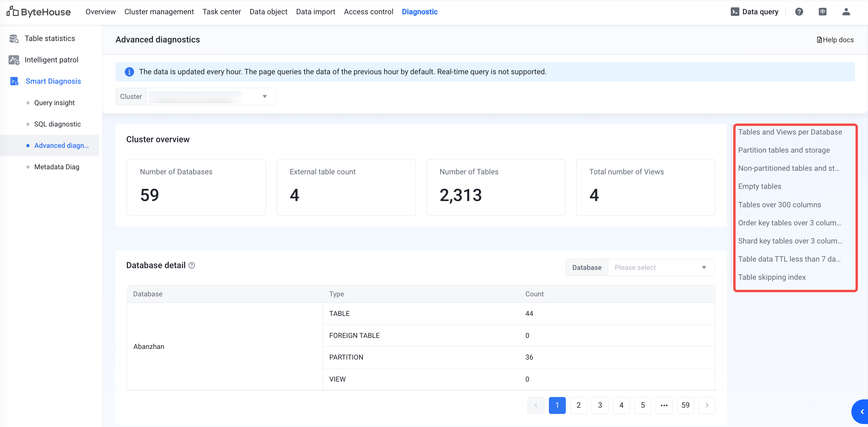The width and height of the screenshot is (868, 427).
Task: Jump to Table skipping index anchor
Action: point(772,277)
